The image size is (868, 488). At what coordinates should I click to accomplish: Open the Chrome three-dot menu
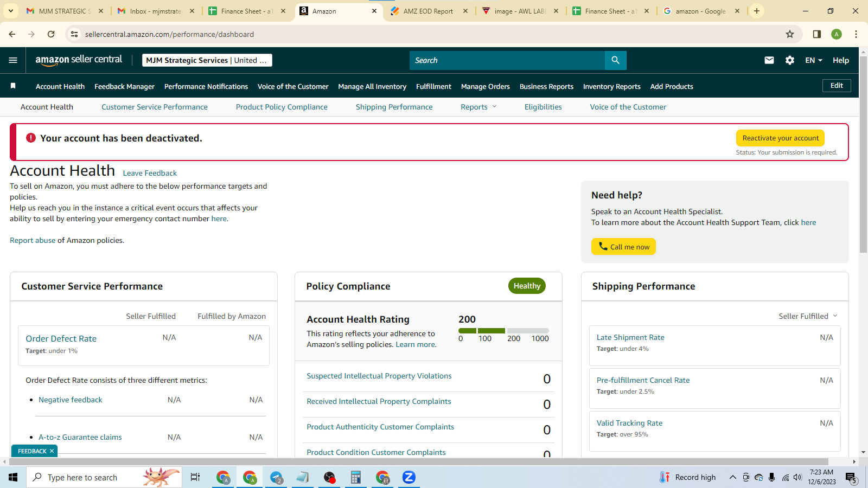856,34
